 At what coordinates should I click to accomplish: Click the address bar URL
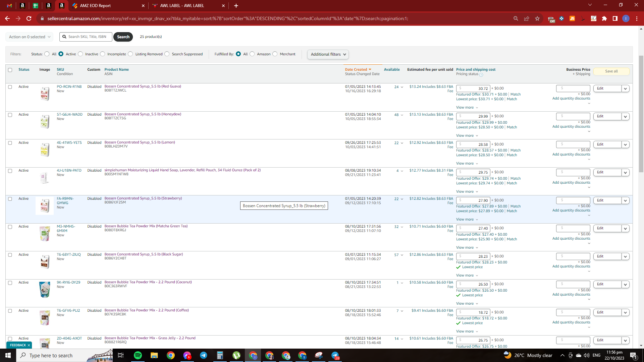click(x=228, y=18)
